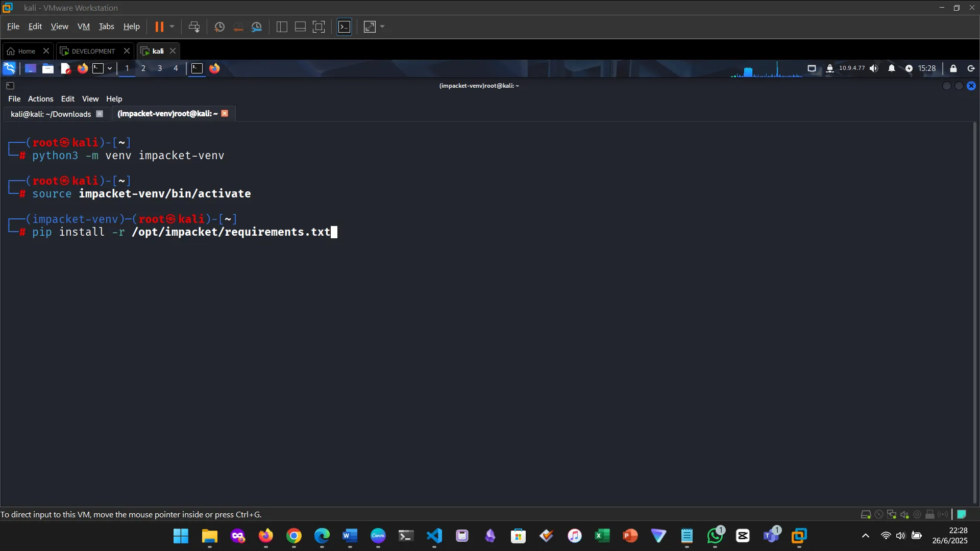This screenshot has width=980, height=551.
Task: Open the Kali file manager
Action: click(47, 68)
